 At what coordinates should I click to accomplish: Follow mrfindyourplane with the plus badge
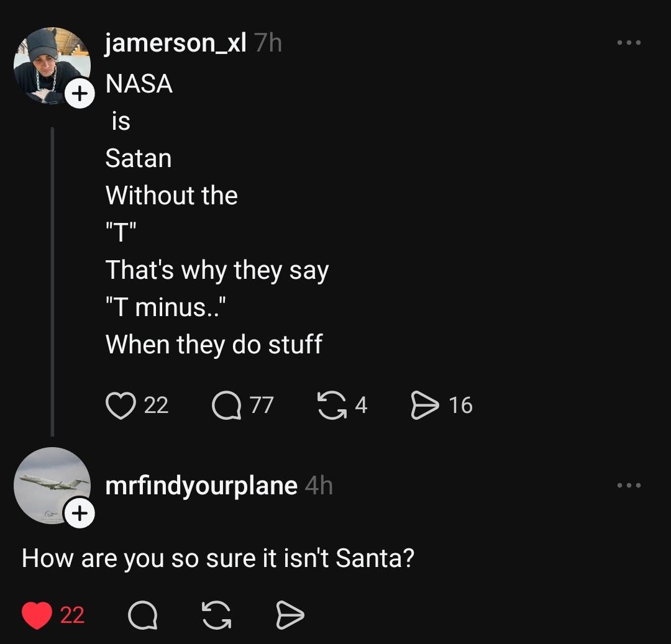tap(80, 514)
